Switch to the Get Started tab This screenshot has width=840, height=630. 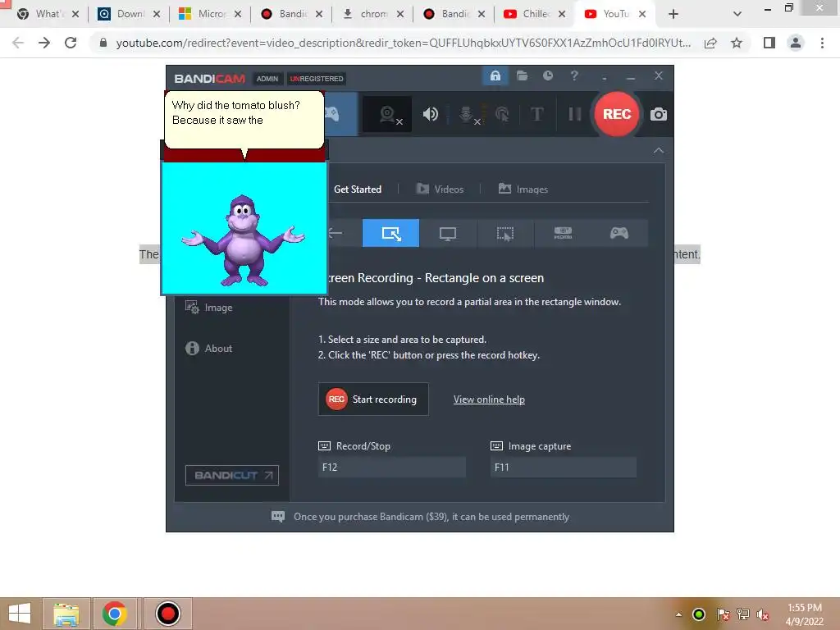tap(358, 189)
